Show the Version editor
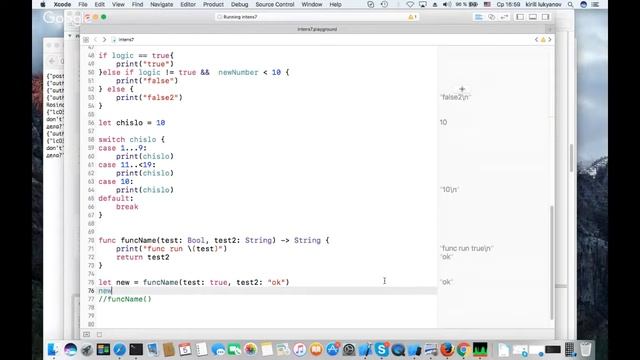 coord(504,17)
